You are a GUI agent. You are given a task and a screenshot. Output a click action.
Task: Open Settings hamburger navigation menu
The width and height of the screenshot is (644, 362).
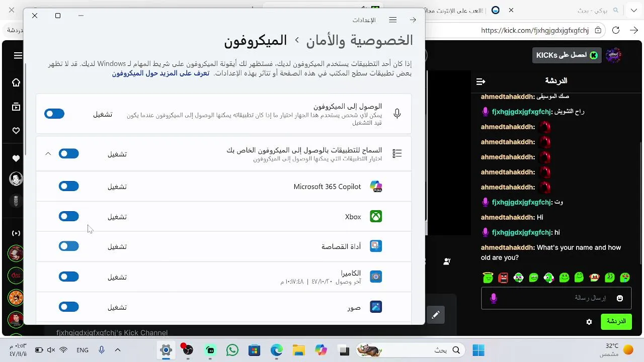point(393,20)
